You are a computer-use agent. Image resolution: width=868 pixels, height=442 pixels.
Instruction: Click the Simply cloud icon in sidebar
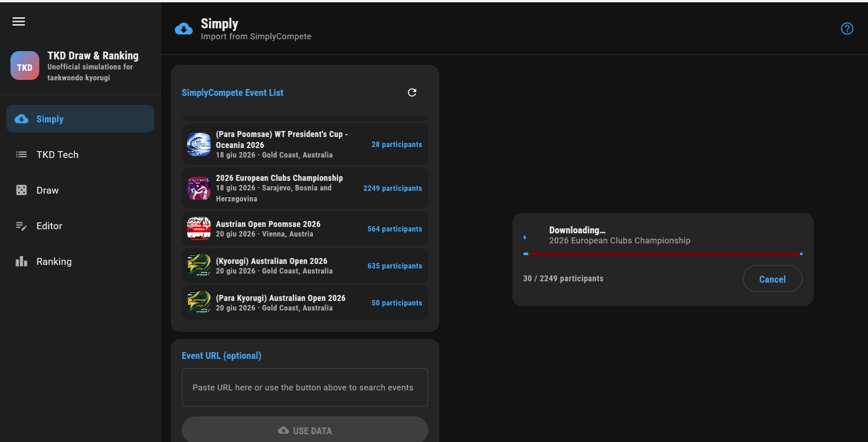tap(21, 119)
